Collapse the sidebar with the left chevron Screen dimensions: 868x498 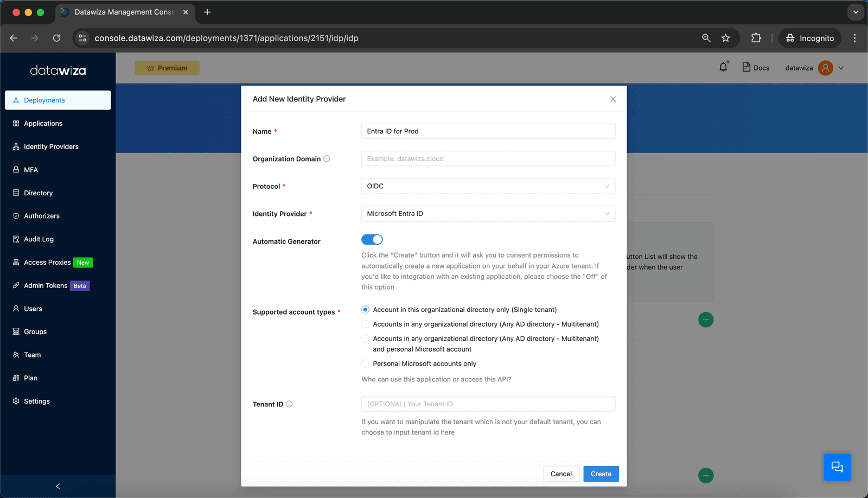tap(58, 486)
